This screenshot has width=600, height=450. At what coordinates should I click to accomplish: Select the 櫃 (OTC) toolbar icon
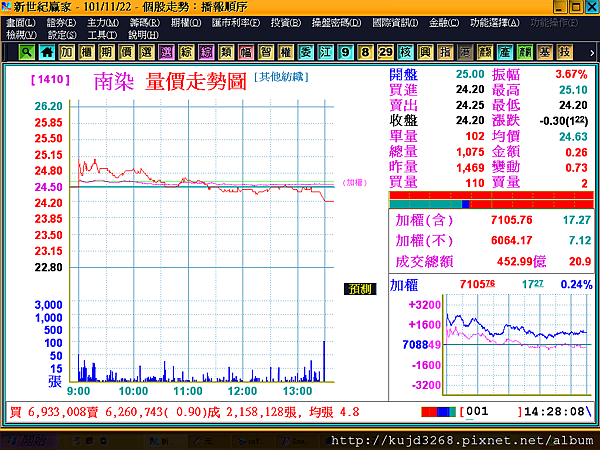(86, 52)
